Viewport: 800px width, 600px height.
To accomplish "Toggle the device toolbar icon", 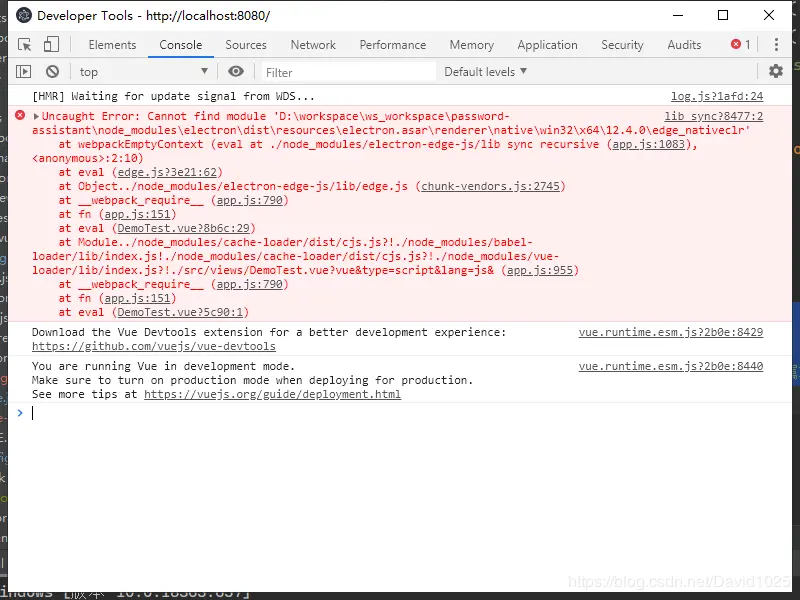I will click(x=51, y=44).
